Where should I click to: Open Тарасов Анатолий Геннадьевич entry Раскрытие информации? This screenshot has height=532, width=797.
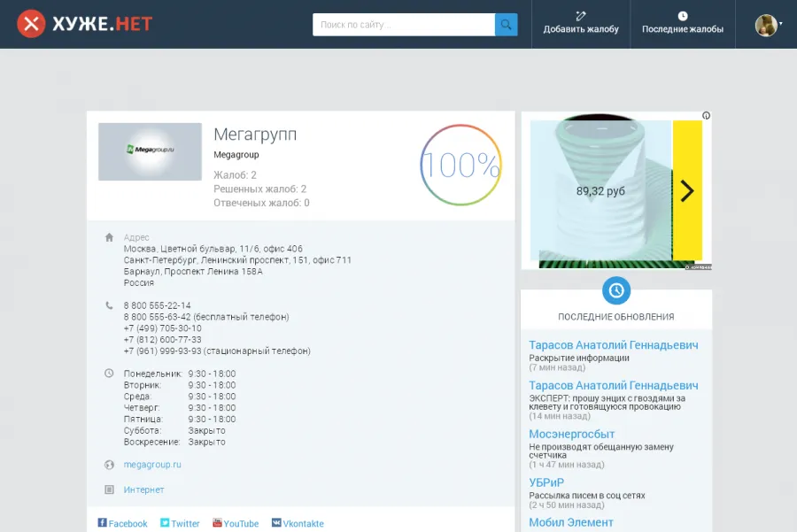coord(614,345)
